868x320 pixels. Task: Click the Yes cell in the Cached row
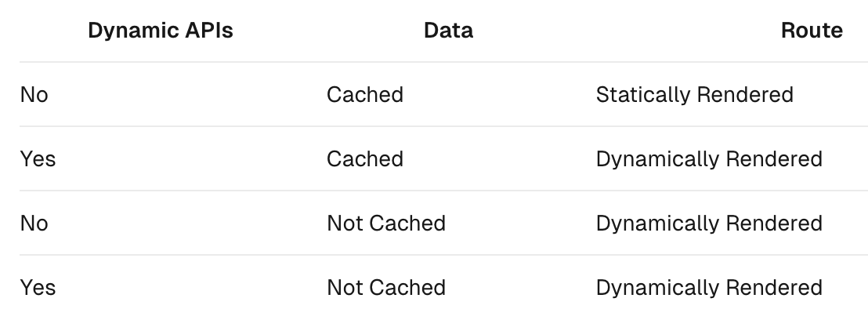(38, 159)
